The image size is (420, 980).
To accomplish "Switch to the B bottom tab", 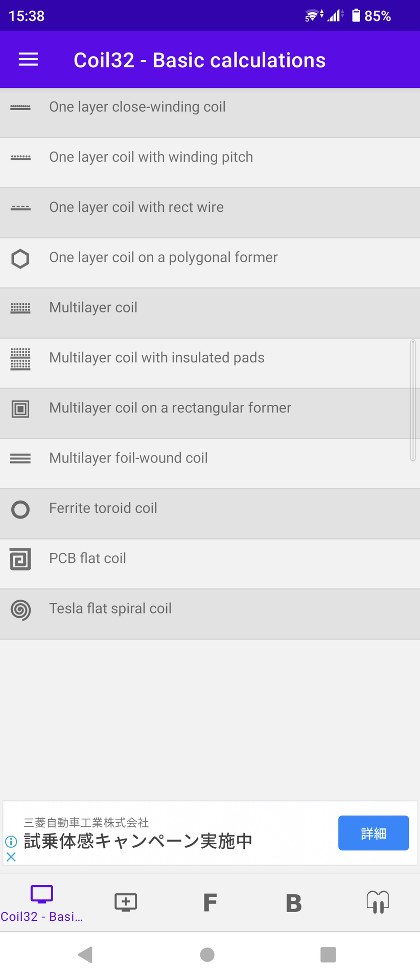I will (x=294, y=902).
